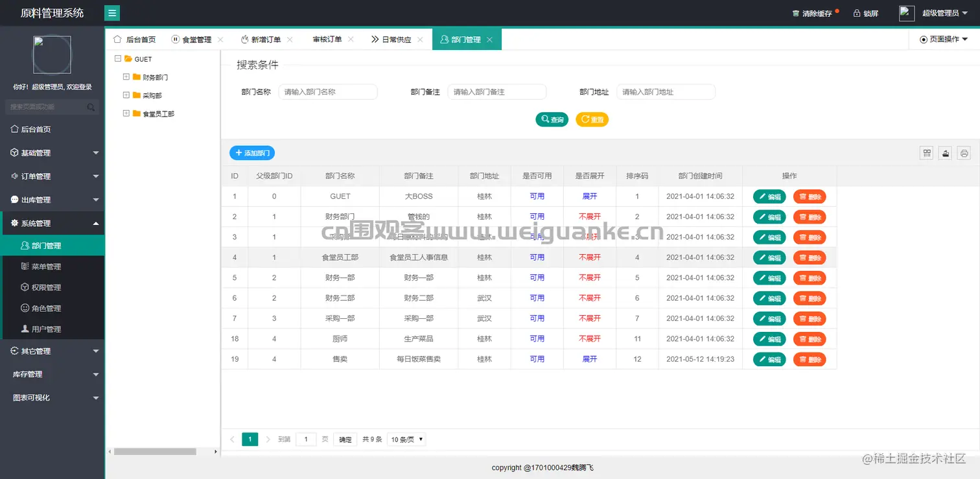This screenshot has width=980, height=479.
Task: Go to the next page arrow
Action: point(268,439)
